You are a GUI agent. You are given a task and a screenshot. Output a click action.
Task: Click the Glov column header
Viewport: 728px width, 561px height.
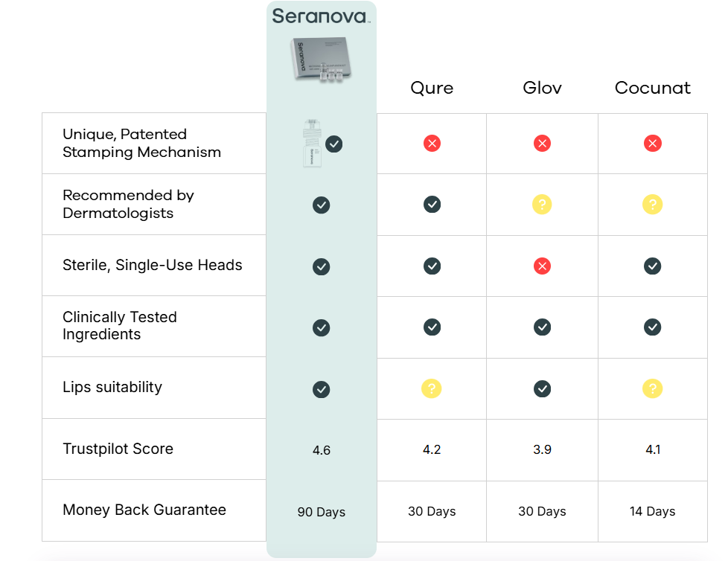pos(542,88)
